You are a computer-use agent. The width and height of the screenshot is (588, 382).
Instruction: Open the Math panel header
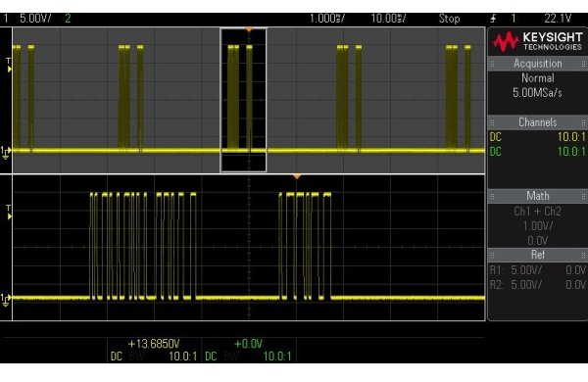click(537, 196)
